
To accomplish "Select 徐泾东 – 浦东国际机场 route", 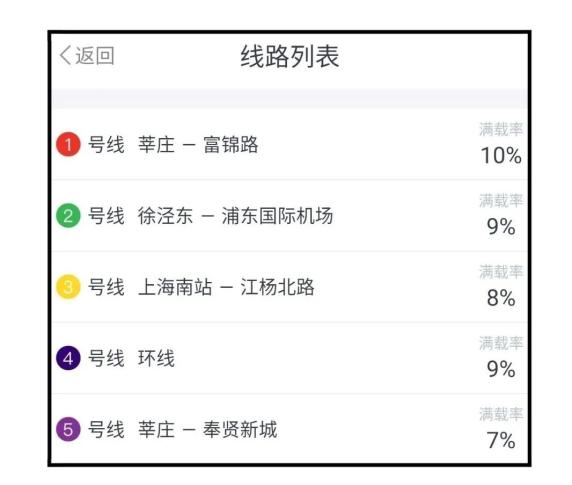I will 290,216.
